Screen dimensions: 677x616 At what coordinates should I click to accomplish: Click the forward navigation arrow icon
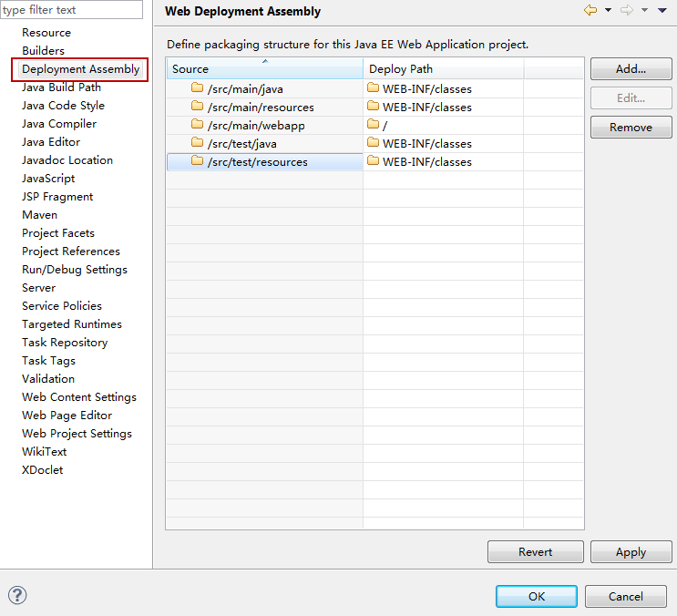tap(627, 10)
